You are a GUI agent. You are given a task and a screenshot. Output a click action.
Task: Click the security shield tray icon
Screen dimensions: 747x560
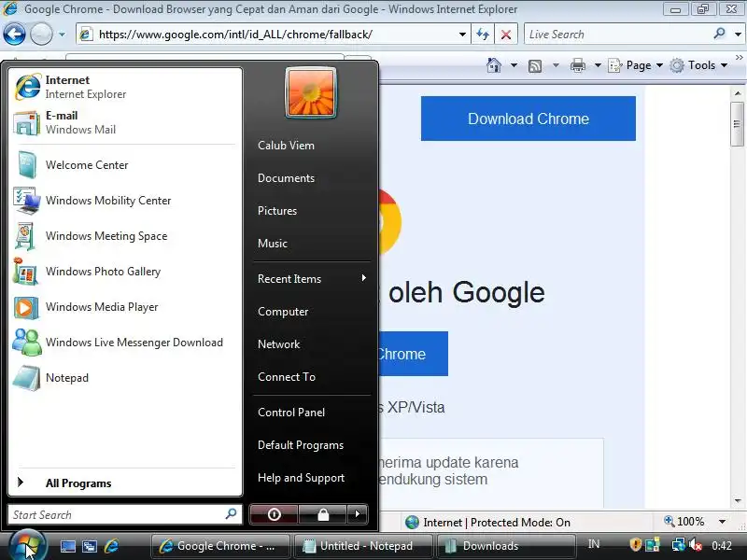pyautogui.click(x=635, y=544)
